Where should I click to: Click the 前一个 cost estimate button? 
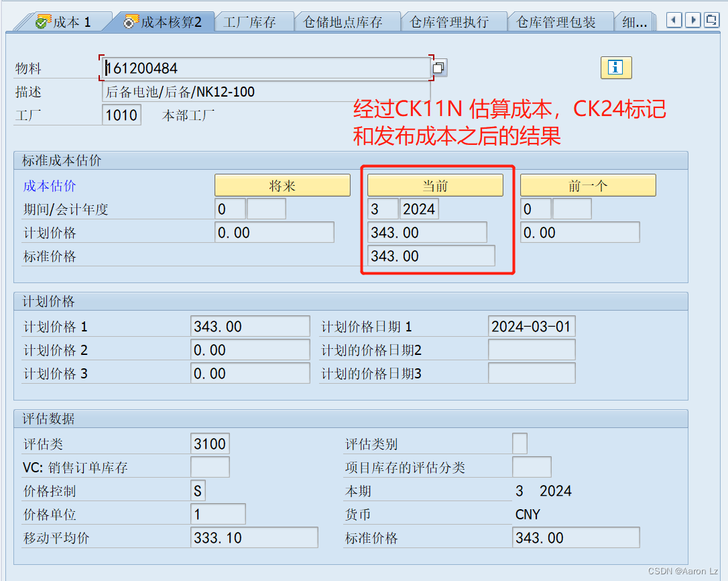pyautogui.click(x=588, y=185)
